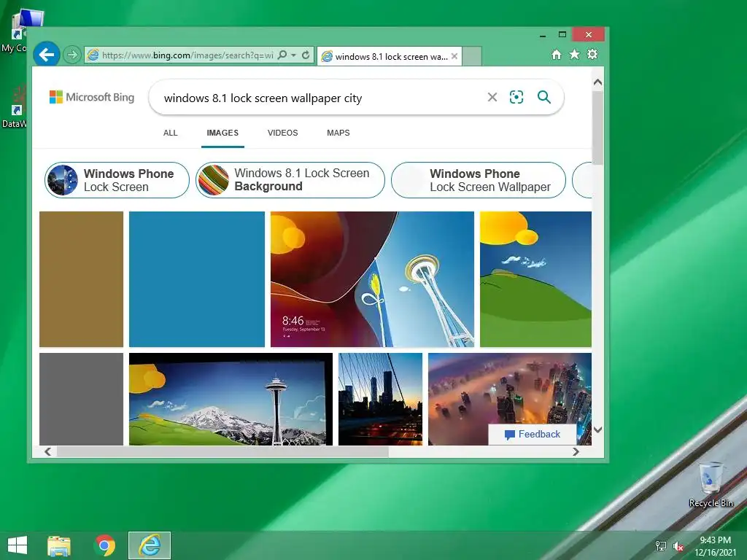Click the vertical scrollbar up arrow
This screenshot has height=560, width=747.
coord(597,82)
